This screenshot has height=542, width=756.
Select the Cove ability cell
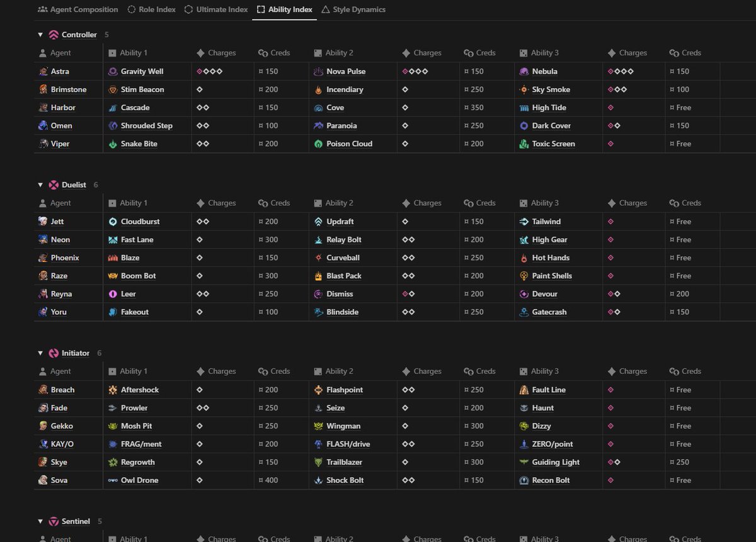pyautogui.click(x=353, y=108)
